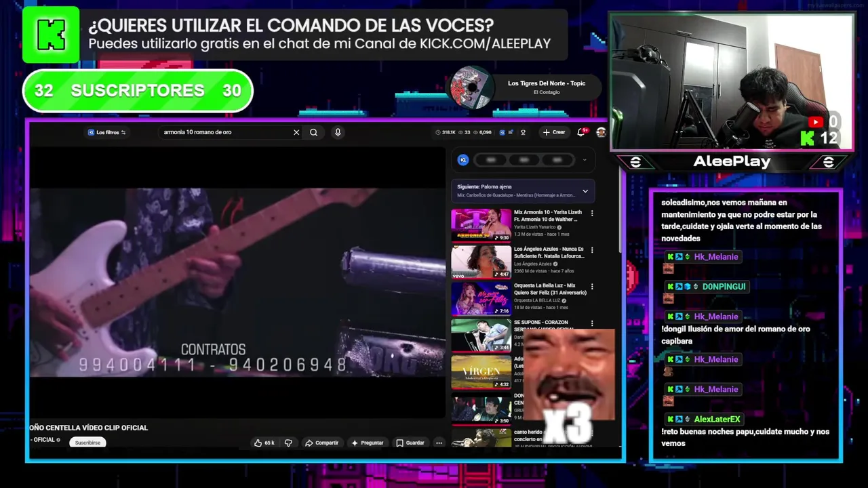Click the 'Suscribirse' subscribe button
Screen dimensions: 868x488
(x=87, y=443)
